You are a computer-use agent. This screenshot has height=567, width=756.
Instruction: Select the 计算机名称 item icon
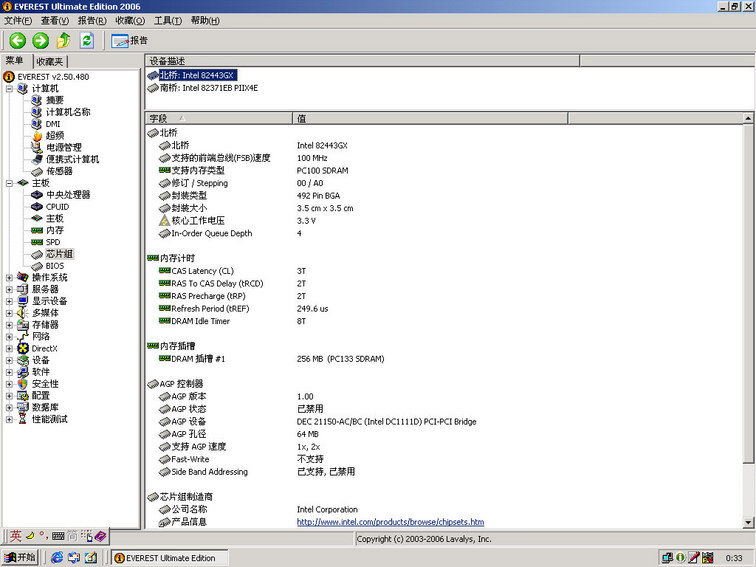[x=37, y=112]
